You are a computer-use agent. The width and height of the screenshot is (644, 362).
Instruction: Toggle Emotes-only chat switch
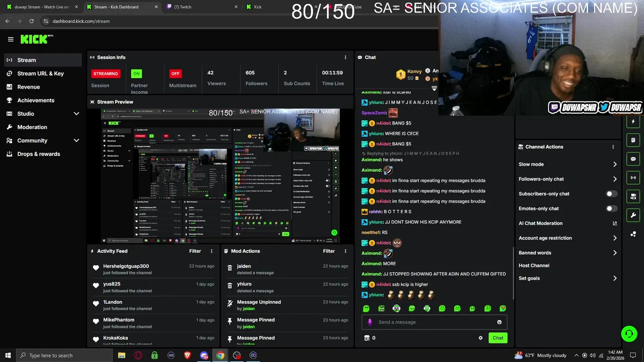611,209
